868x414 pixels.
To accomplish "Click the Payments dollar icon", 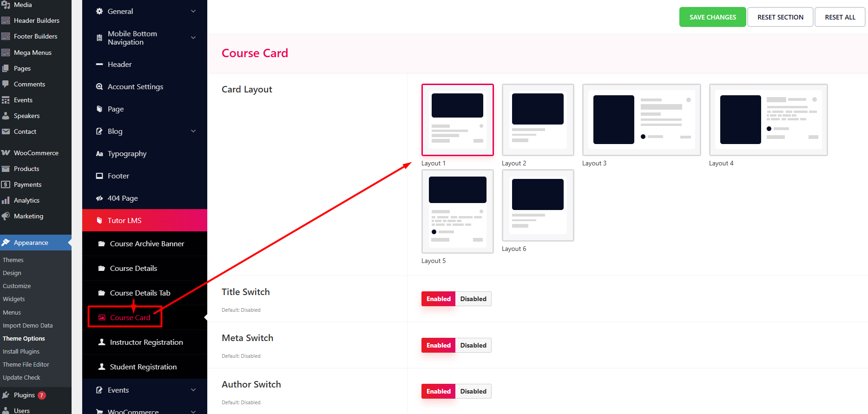I will click(6, 184).
